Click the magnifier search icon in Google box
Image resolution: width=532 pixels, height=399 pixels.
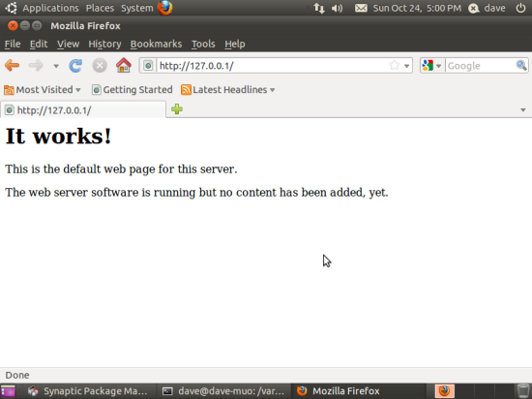[521, 65]
